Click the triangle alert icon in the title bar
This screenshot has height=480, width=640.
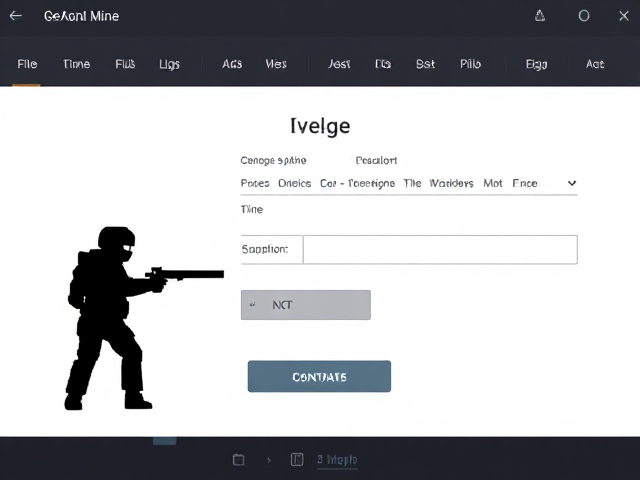click(x=540, y=16)
